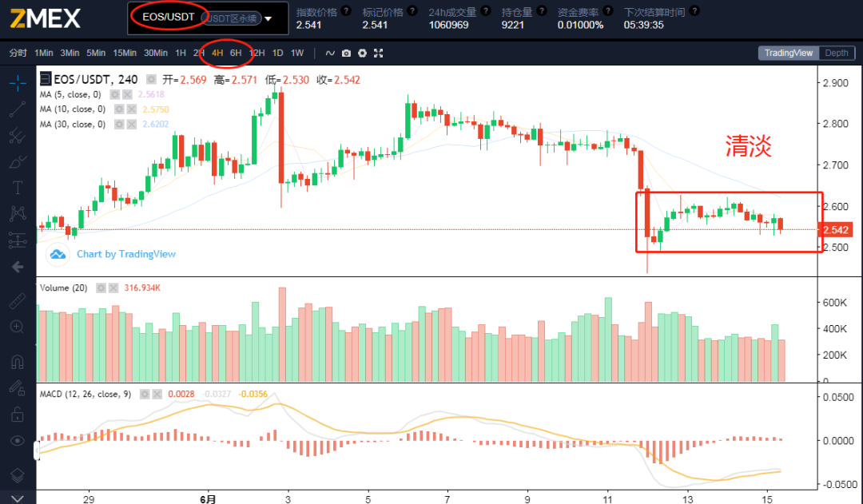The image size is (863, 504).
Task: Select the chart pattern tool
Action: point(17,213)
